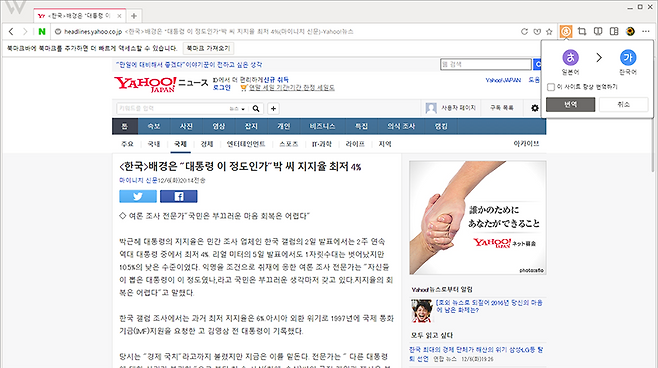Click the 마이니치 신문 source link
The width and height of the screenshot is (658, 368).
pyautogui.click(x=138, y=180)
